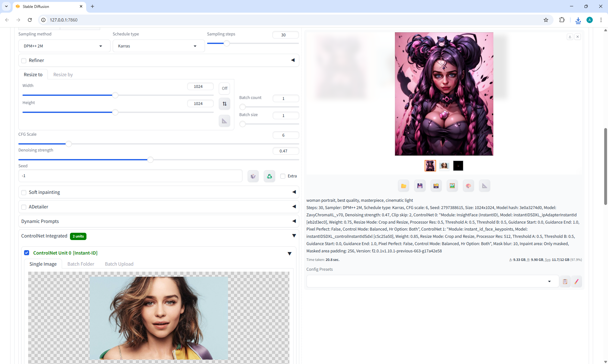Swap width and height with arrows icon
Viewport: 608px width, 364px height.
click(x=225, y=104)
